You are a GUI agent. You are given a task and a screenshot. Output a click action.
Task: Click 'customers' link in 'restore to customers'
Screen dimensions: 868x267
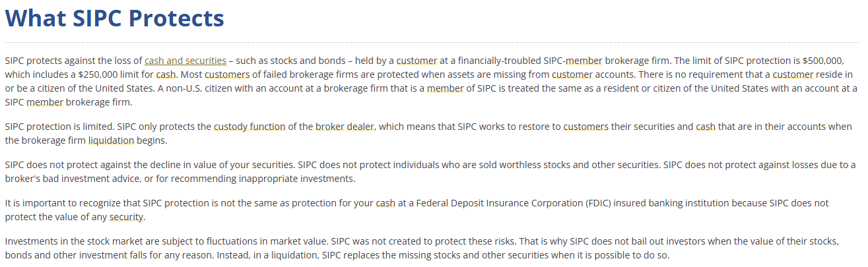(585, 127)
